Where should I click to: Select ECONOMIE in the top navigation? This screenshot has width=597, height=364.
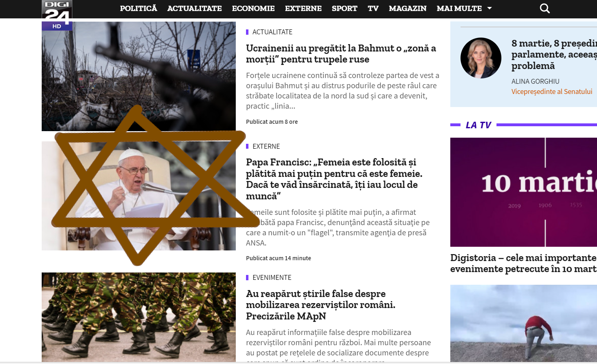[253, 8]
